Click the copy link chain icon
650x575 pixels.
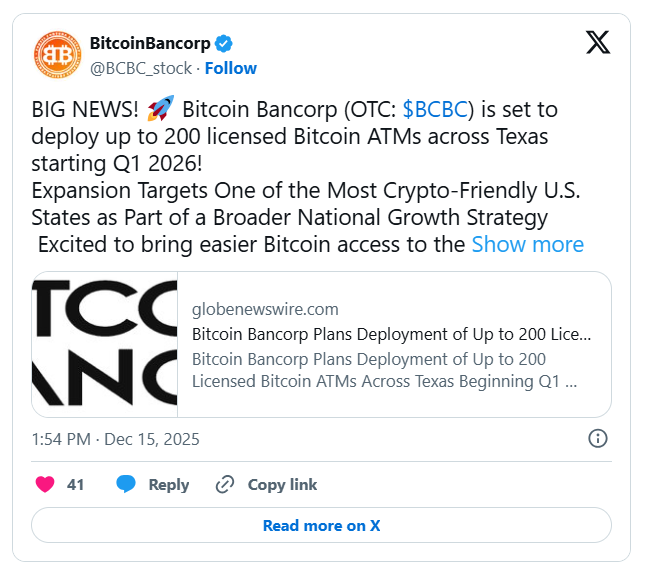click(x=225, y=485)
